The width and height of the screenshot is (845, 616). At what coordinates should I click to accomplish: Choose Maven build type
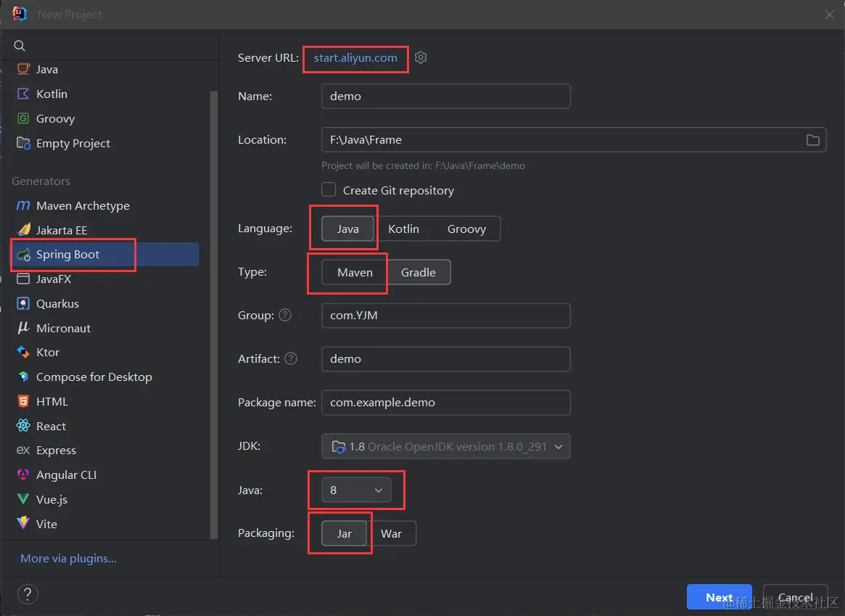tap(355, 272)
